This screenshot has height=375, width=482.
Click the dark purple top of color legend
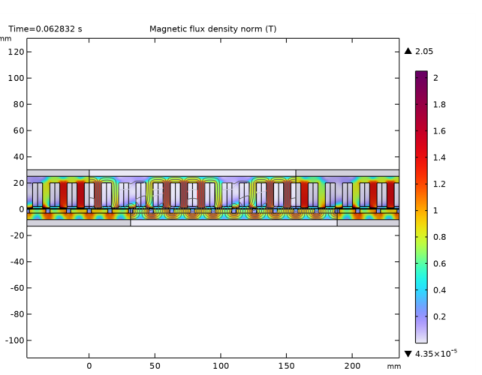coord(421,77)
